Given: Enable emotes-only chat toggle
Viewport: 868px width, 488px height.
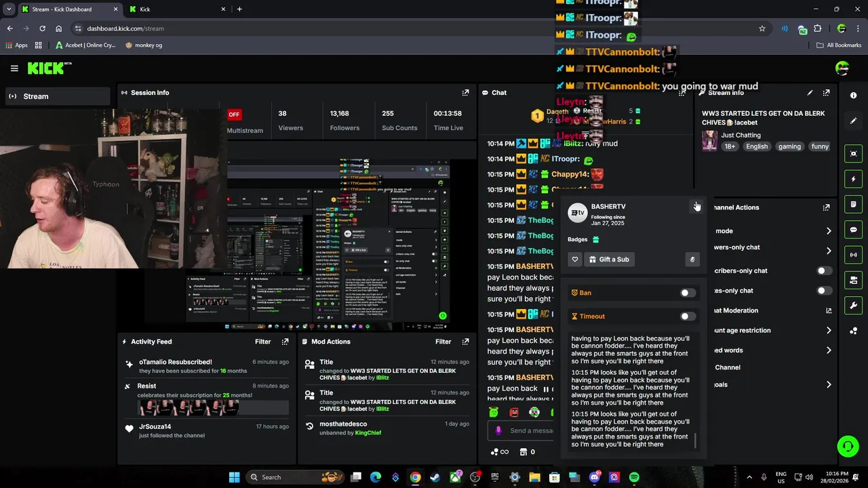Looking at the screenshot, I should 824,291.
